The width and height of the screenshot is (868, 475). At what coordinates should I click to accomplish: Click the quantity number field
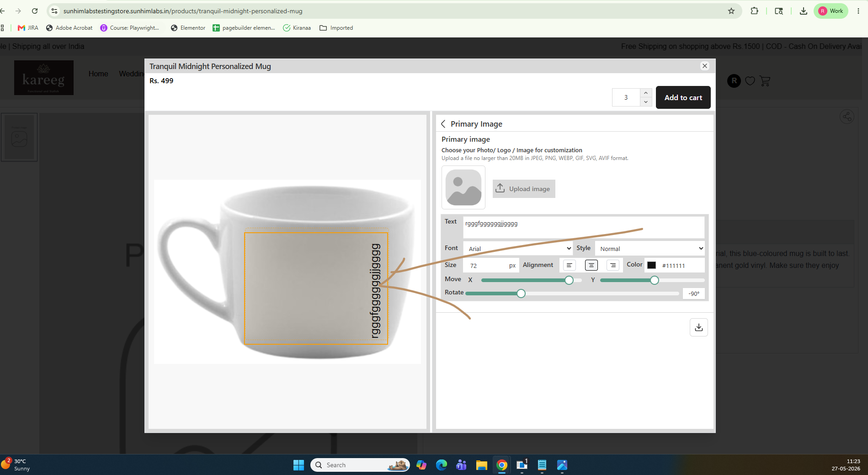click(626, 97)
